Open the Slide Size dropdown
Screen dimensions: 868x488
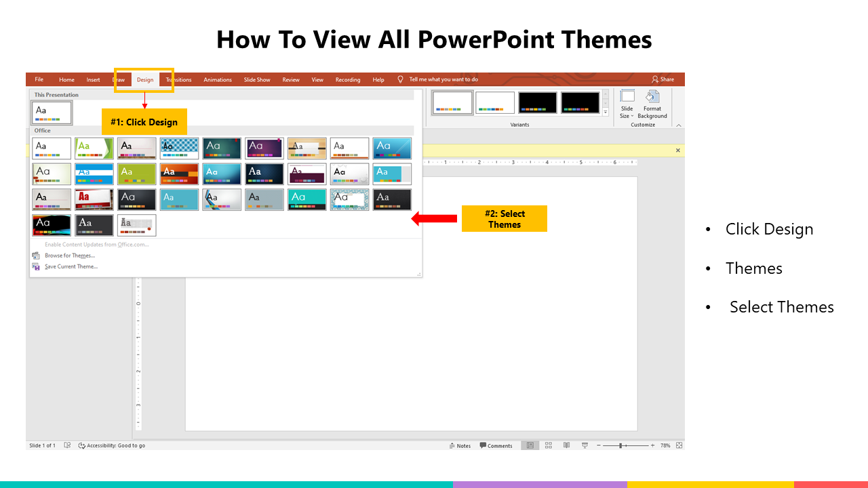coord(627,104)
